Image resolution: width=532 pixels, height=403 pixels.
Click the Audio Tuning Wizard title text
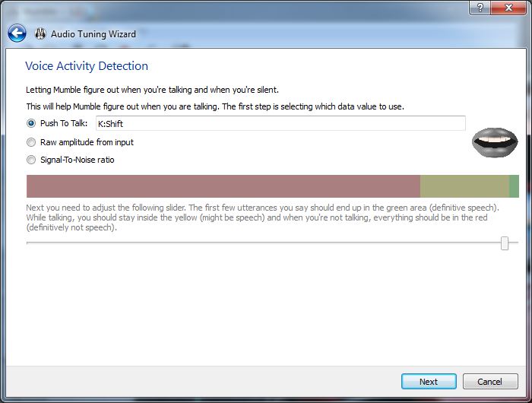pos(93,34)
